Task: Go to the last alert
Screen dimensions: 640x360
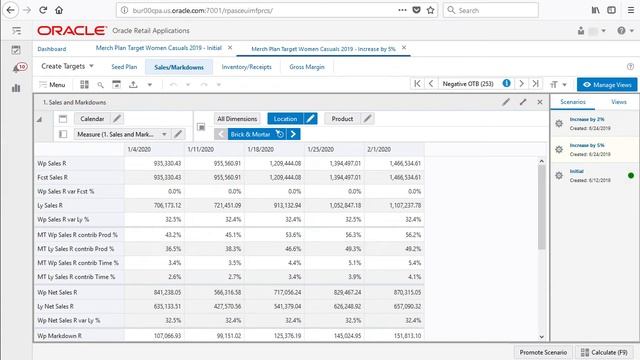Action: [x=536, y=84]
